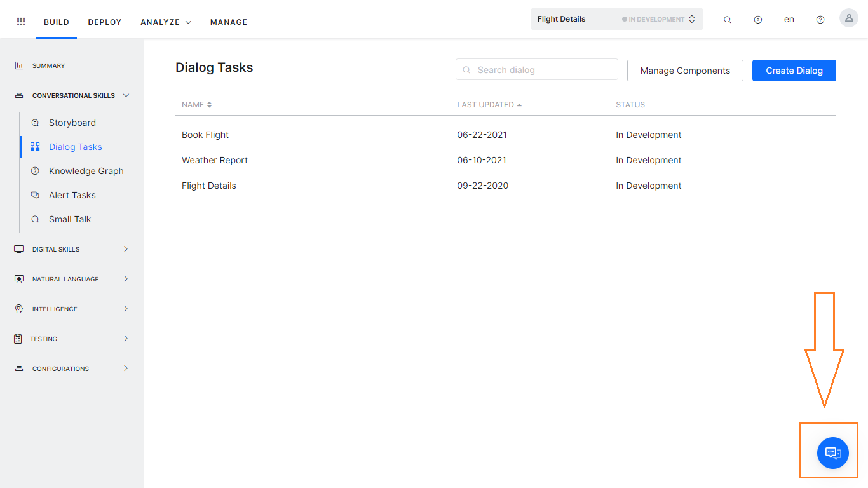The image size is (868, 488).
Task: Open the help question mark icon
Action: coord(820,20)
